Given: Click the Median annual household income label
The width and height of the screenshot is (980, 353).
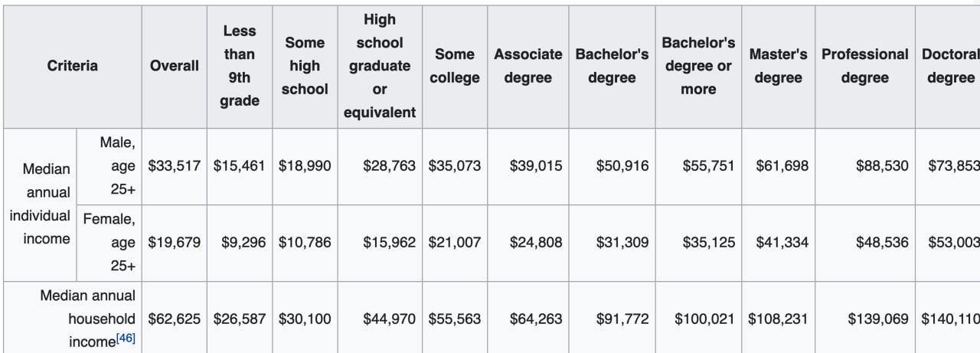Looking at the screenshot, I should (x=88, y=318).
